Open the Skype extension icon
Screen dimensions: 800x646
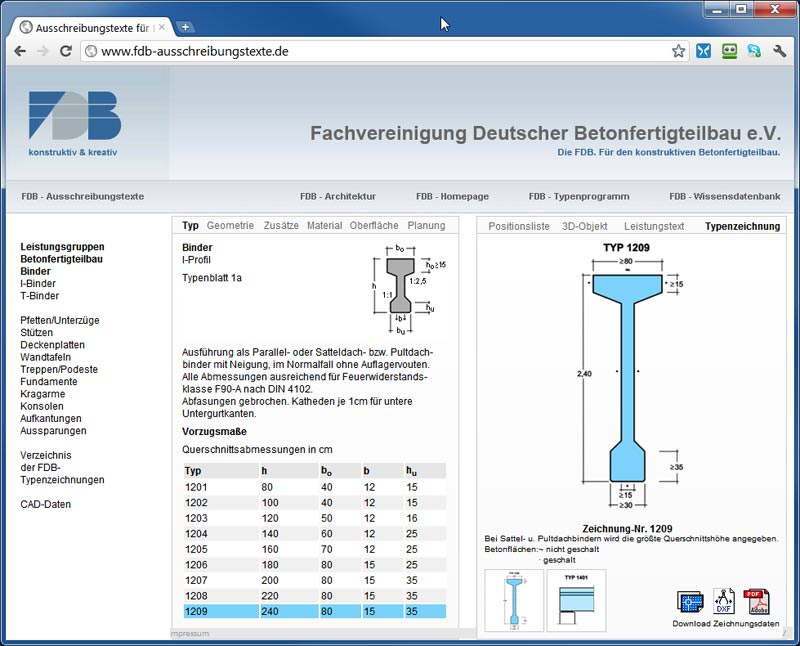(x=754, y=51)
